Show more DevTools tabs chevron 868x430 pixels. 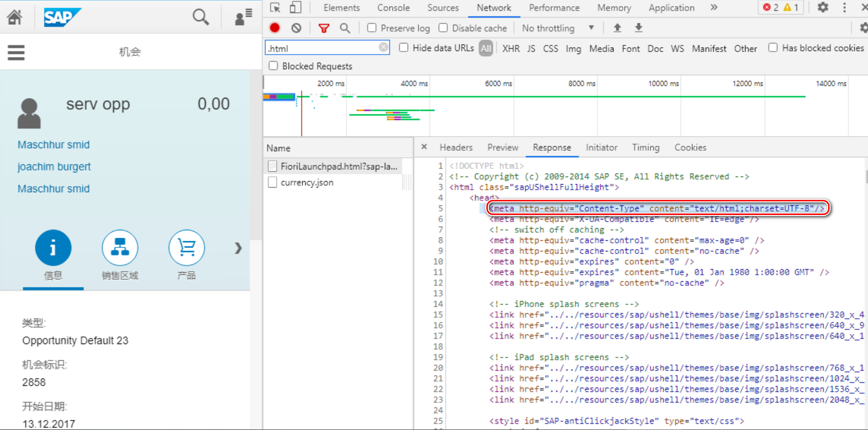pyautogui.click(x=714, y=8)
